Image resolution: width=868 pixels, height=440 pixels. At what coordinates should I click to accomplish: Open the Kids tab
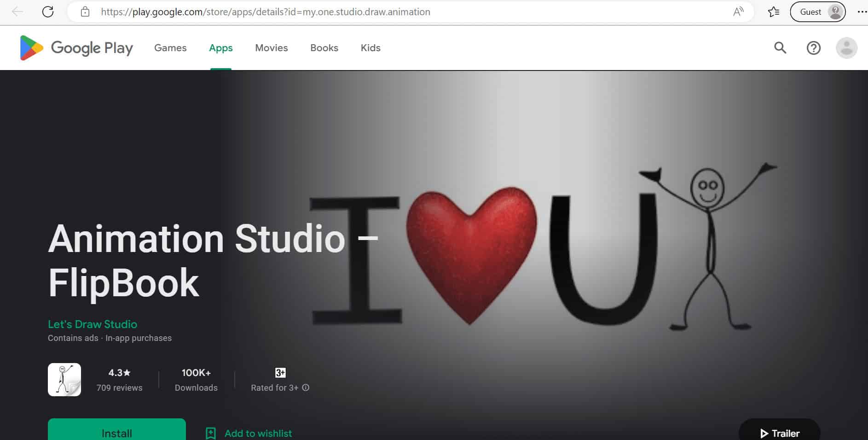pos(370,48)
